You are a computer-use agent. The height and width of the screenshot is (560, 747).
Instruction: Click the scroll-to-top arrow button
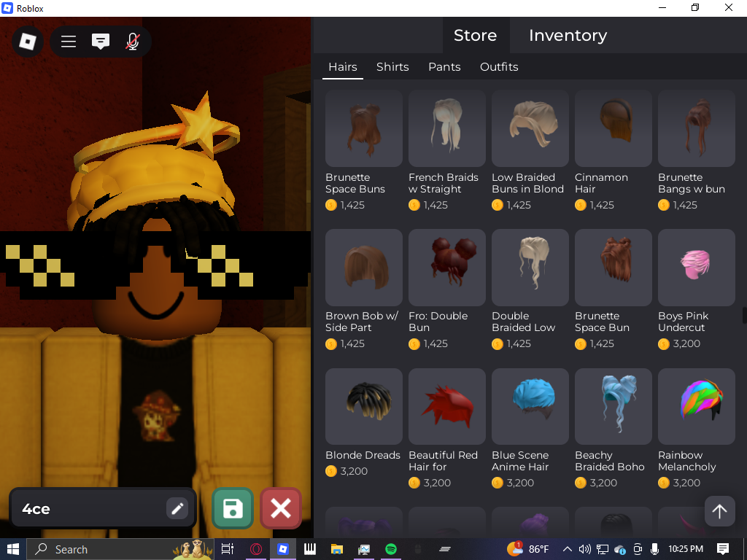719,511
